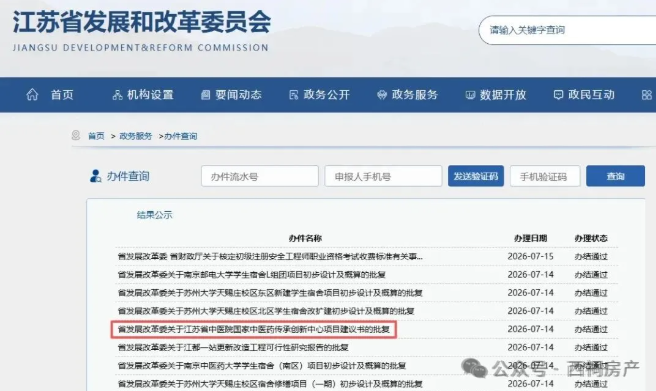
Task: Click the 数据开放 data icon
Action: point(470,95)
